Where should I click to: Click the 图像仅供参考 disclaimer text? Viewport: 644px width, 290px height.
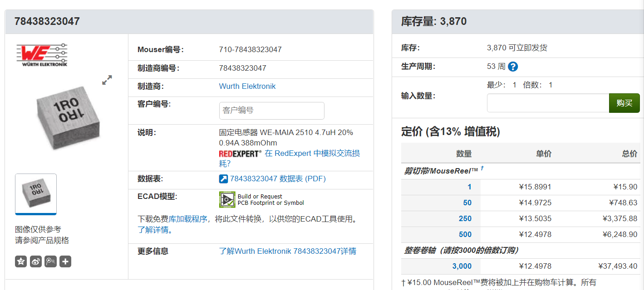click(38, 229)
